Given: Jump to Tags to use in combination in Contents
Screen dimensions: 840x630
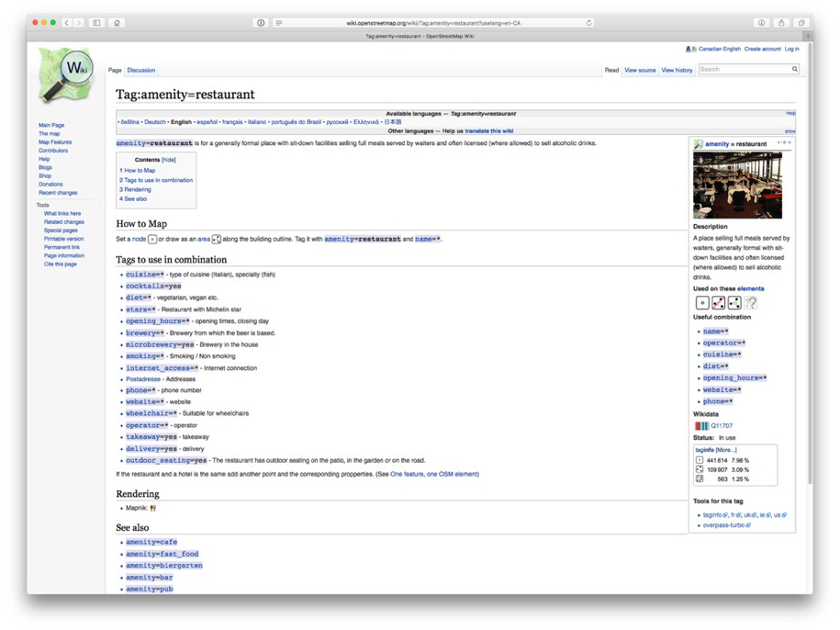Looking at the screenshot, I should pyautogui.click(x=156, y=180).
